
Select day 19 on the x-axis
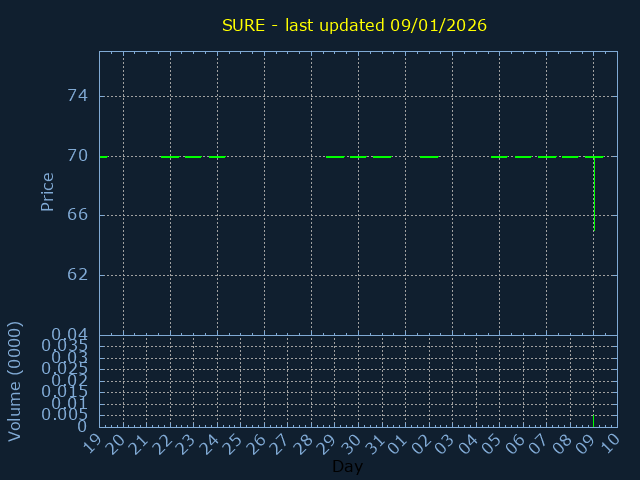click(x=94, y=443)
